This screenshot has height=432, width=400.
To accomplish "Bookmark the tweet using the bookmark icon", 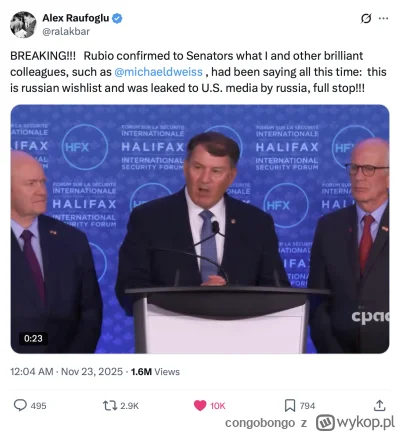I will point(290,406).
